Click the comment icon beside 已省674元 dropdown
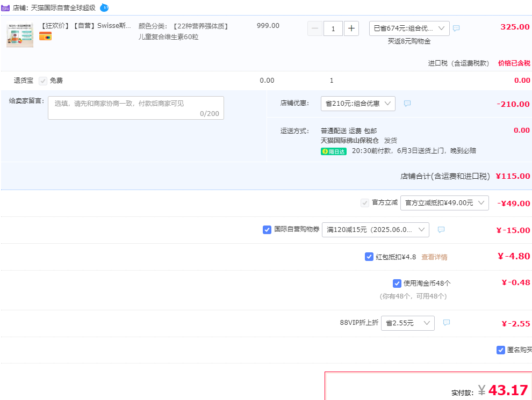 (456, 28)
